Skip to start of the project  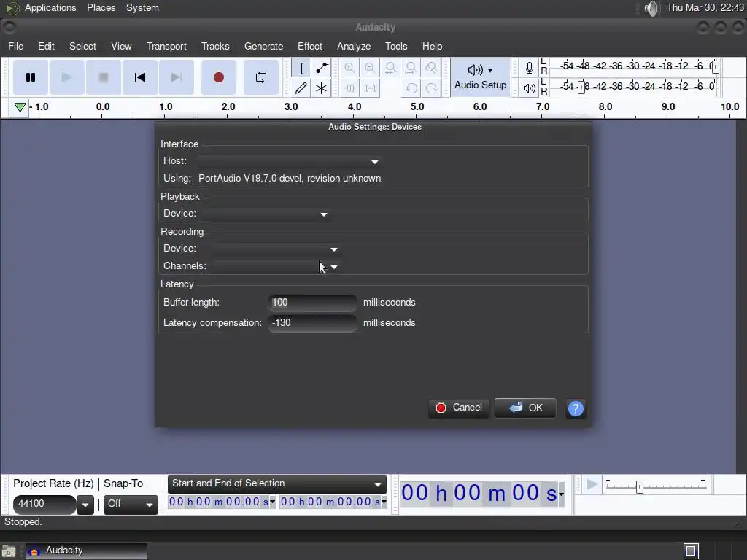click(139, 77)
